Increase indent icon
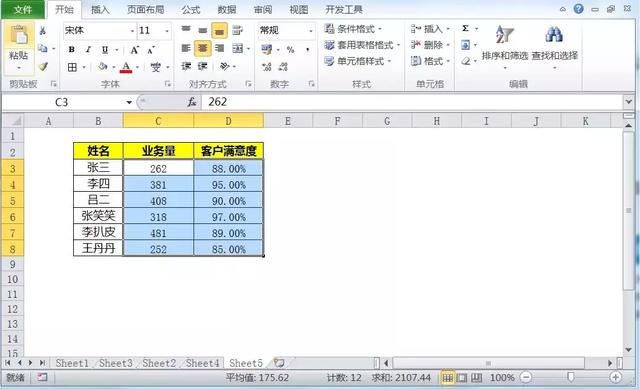The height and width of the screenshot is (389, 640). point(202,66)
